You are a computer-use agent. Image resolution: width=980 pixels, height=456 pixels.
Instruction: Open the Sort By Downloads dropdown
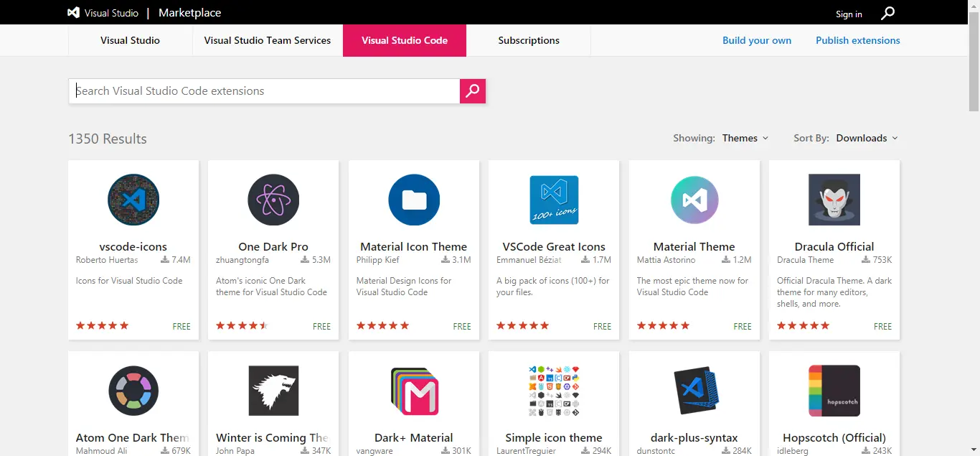click(x=867, y=138)
